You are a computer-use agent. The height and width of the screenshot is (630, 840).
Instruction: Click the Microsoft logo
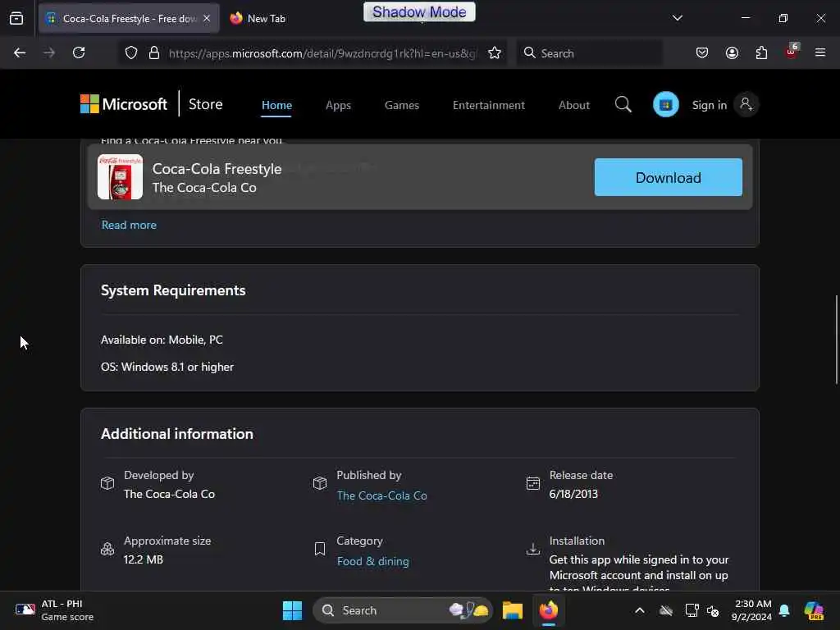pyautogui.click(x=124, y=104)
